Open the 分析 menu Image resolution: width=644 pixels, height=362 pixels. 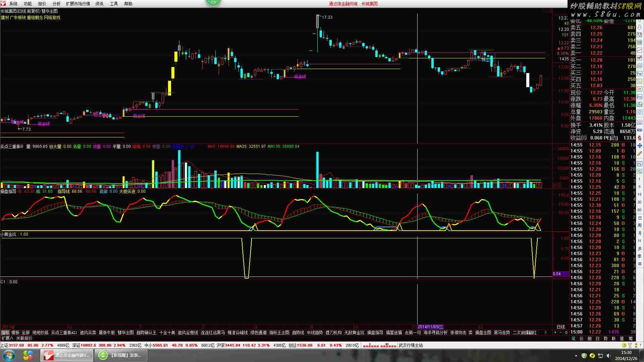point(56,4)
